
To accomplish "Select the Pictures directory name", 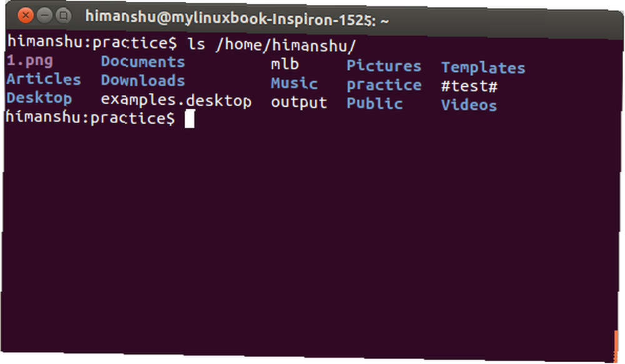I will tap(384, 66).
